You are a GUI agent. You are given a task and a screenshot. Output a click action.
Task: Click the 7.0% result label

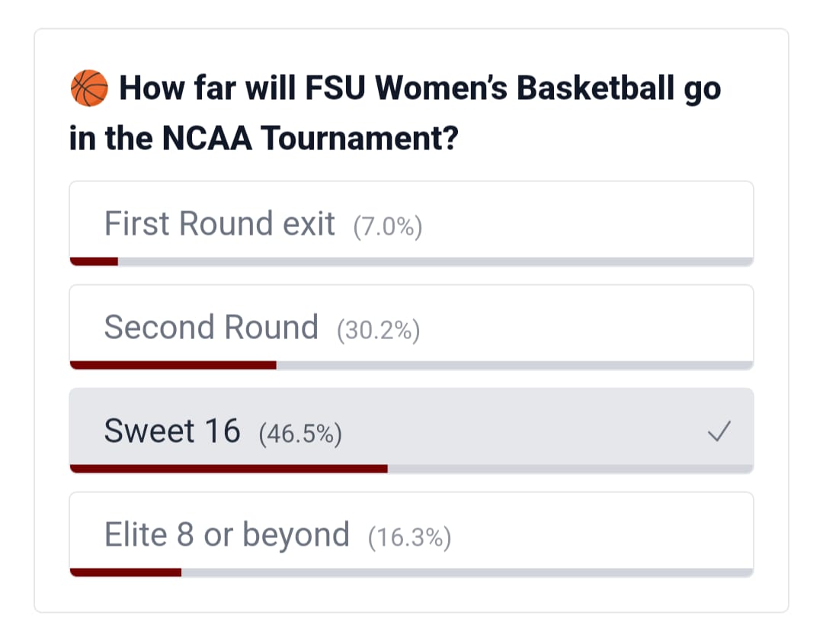point(388,226)
